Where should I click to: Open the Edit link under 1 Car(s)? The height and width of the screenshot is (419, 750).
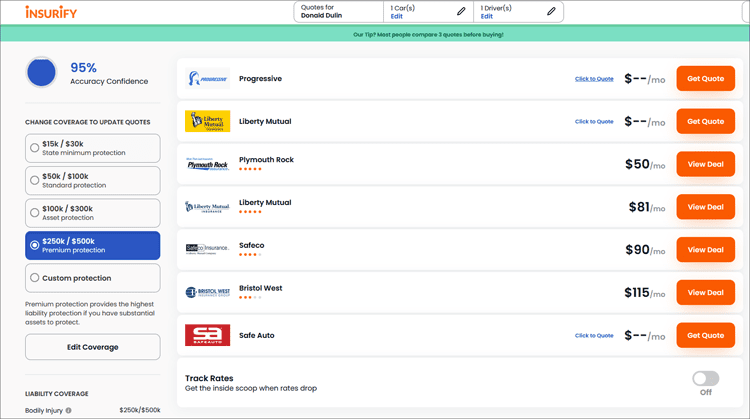[397, 17]
